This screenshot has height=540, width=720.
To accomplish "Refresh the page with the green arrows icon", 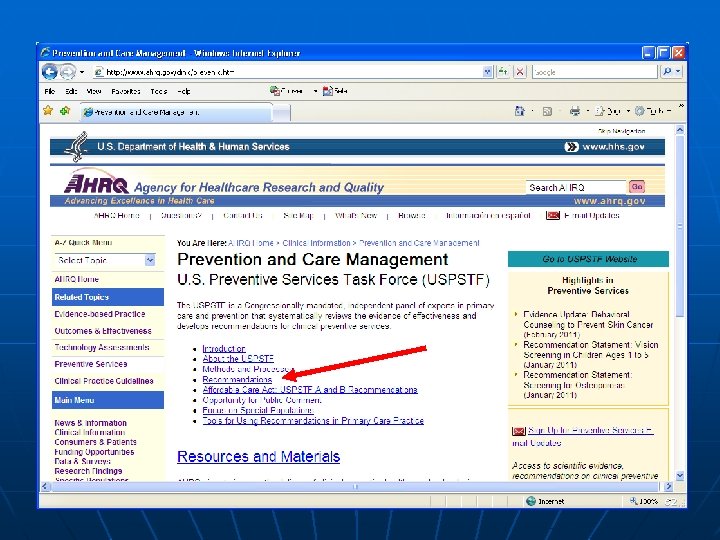I will point(503,72).
